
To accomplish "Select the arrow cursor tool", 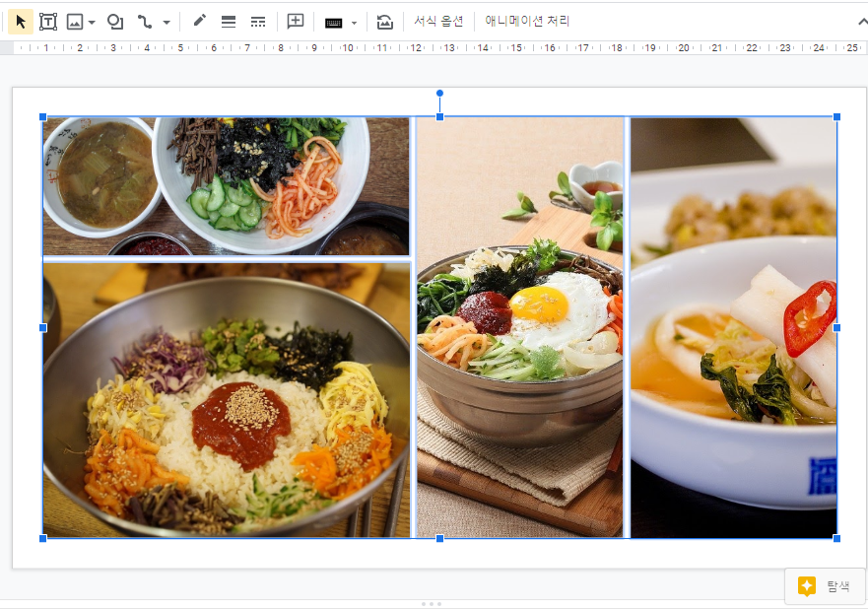I will (x=21, y=22).
